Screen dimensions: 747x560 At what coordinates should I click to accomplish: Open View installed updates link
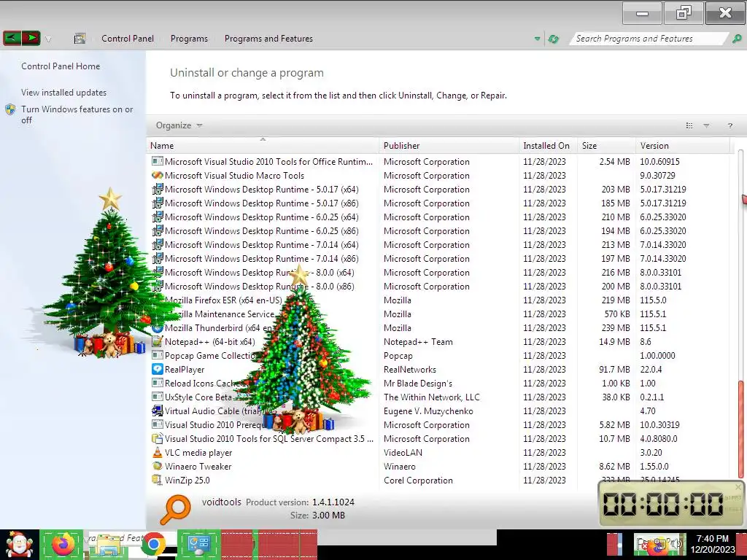click(64, 93)
